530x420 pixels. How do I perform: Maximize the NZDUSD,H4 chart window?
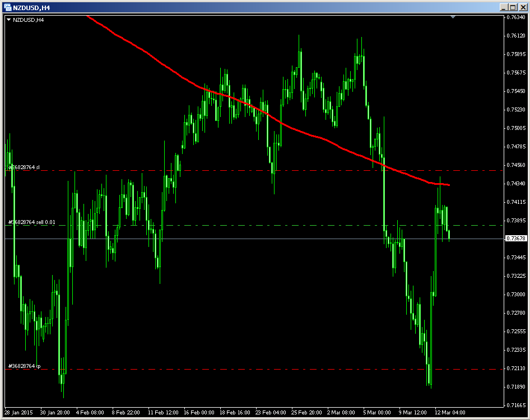[513, 7]
